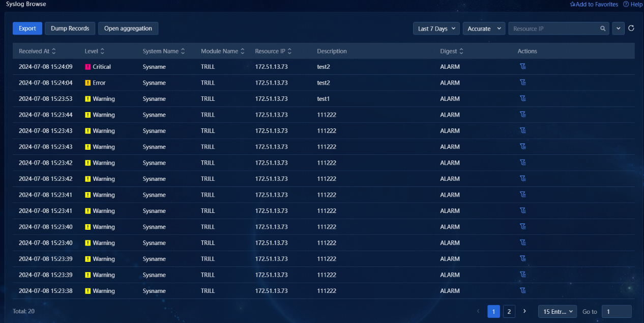Click action icon for 15:24:09 Critical row
This screenshot has width=644, height=323.
coord(522,66)
